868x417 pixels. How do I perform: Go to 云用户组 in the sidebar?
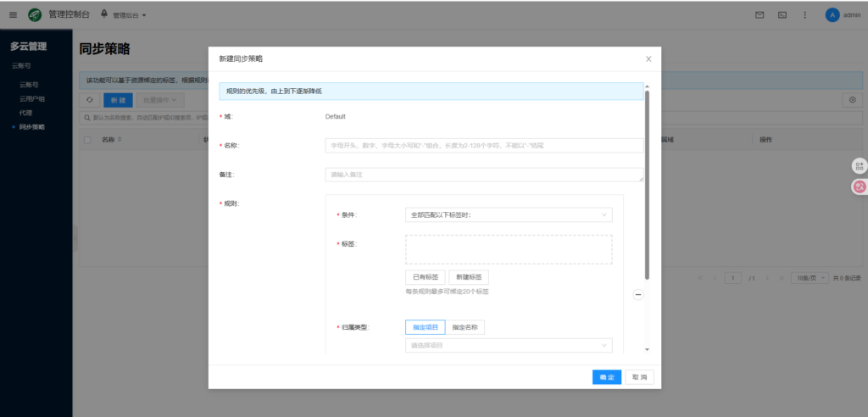point(32,98)
